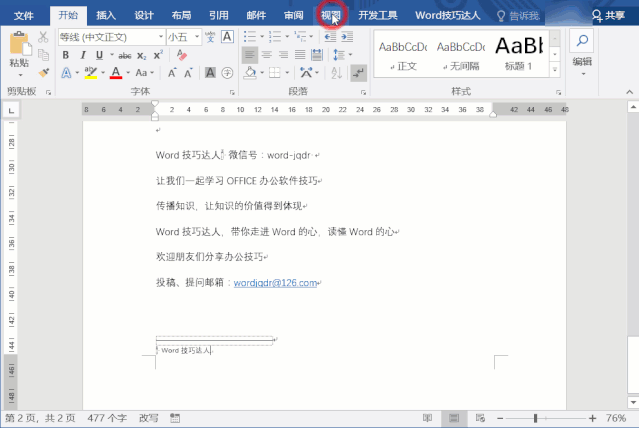Click the 告诉我 search box
Image resolution: width=639 pixels, height=428 pixels.
click(x=518, y=15)
